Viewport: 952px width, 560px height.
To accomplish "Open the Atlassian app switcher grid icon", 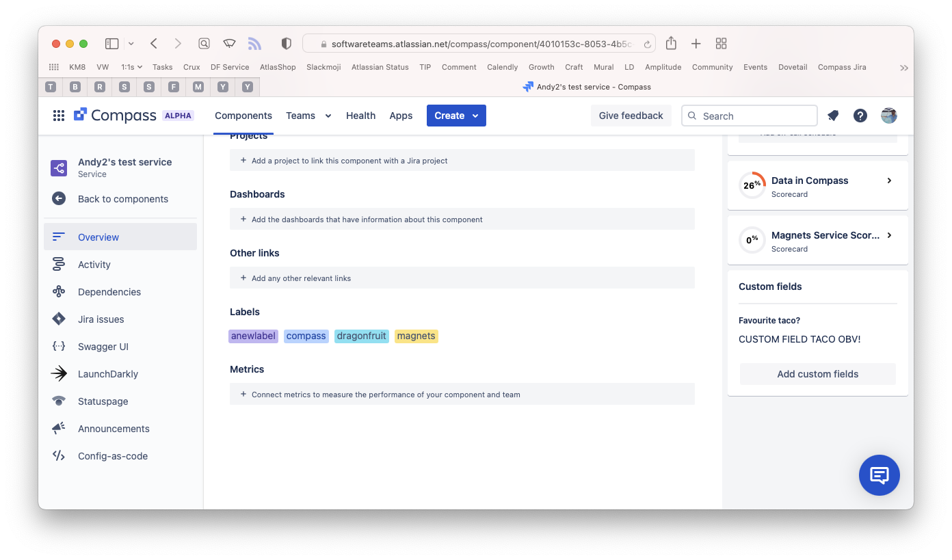I will [59, 116].
